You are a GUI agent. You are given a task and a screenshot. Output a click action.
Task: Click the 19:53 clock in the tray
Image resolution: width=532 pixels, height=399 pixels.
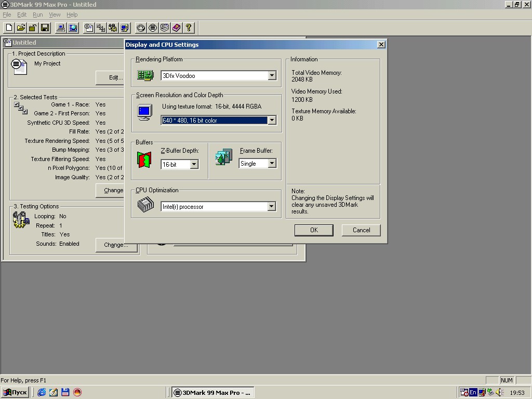[x=517, y=393]
